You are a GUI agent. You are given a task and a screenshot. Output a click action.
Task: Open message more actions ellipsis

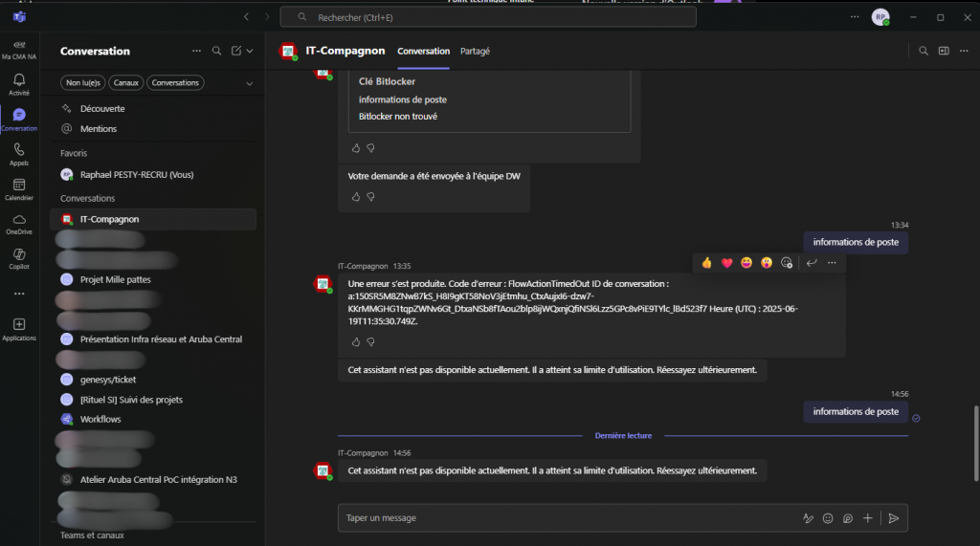point(832,262)
